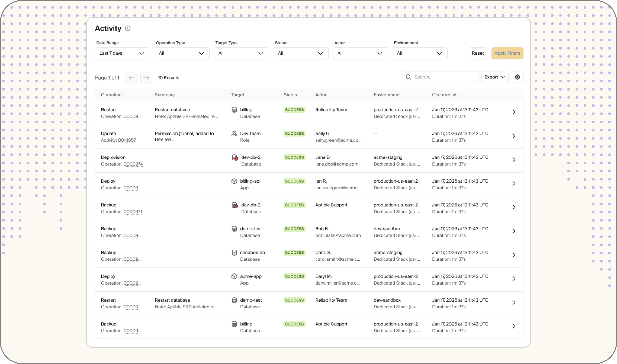The height and width of the screenshot is (364, 617).
Task: Expand the Status filter dropdown
Action: click(x=301, y=53)
